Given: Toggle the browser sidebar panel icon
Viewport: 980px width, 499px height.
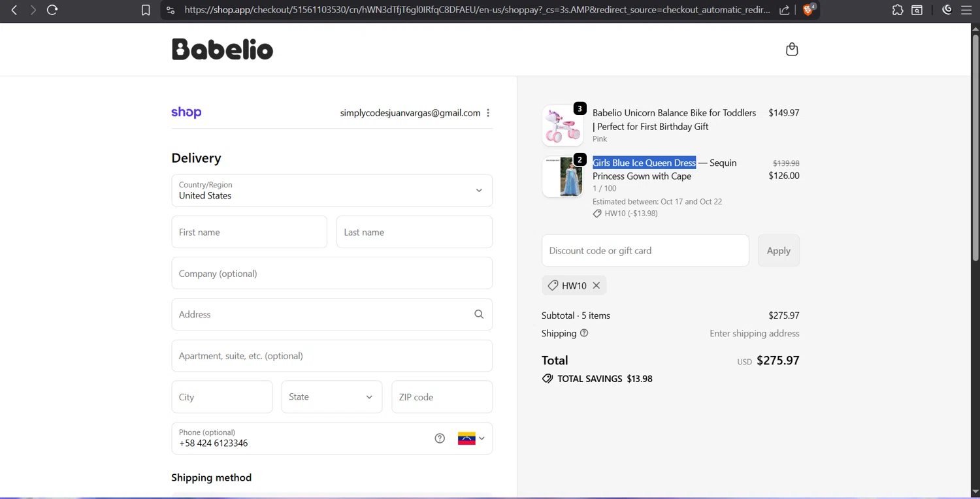Looking at the screenshot, I should click(x=917, y=10).
